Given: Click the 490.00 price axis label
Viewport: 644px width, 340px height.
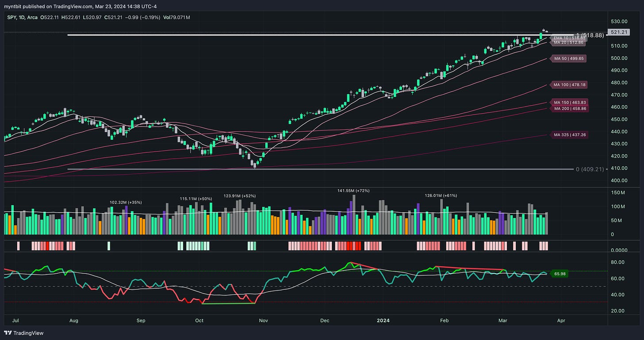Looking at the screenshot, I should tap(620, 70).
